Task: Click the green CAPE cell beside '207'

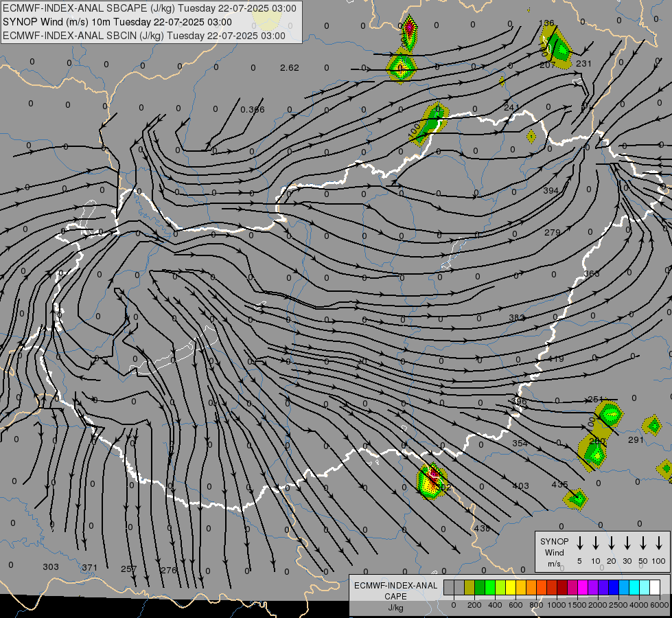Action: tap(556, 46)
